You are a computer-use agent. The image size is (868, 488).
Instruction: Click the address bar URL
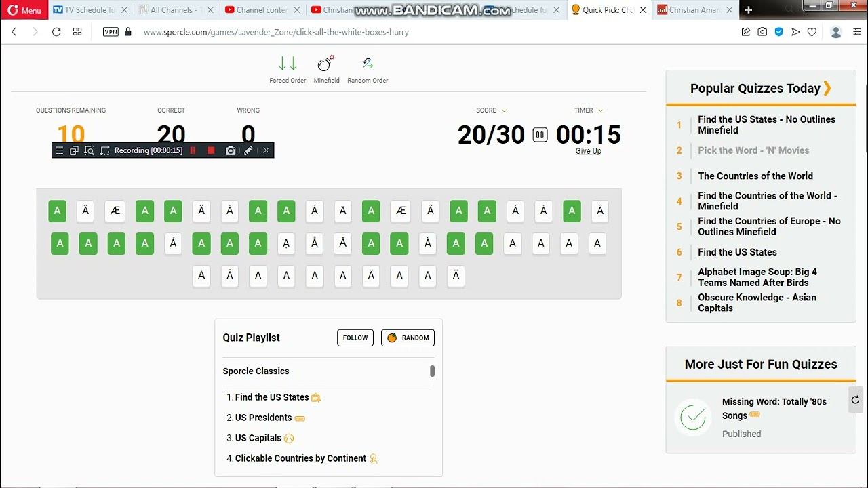click(x=276, y=32)
